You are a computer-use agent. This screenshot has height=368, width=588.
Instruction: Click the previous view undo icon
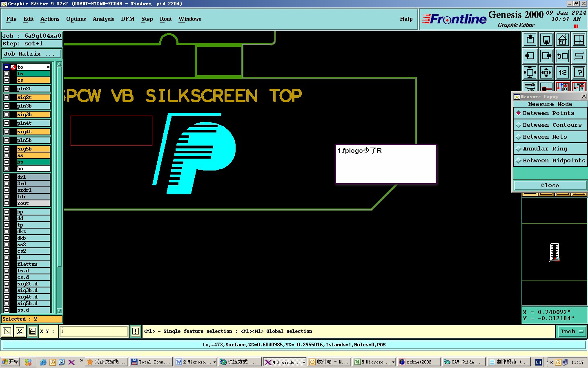click(x=563, y=56)
